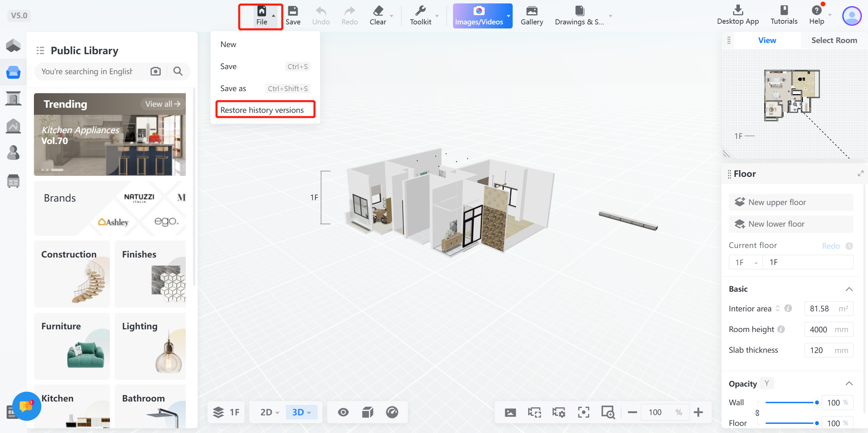Collapse the Basic section chevron
This screenshot has height=433, width=868.
(x=849, y=289)
